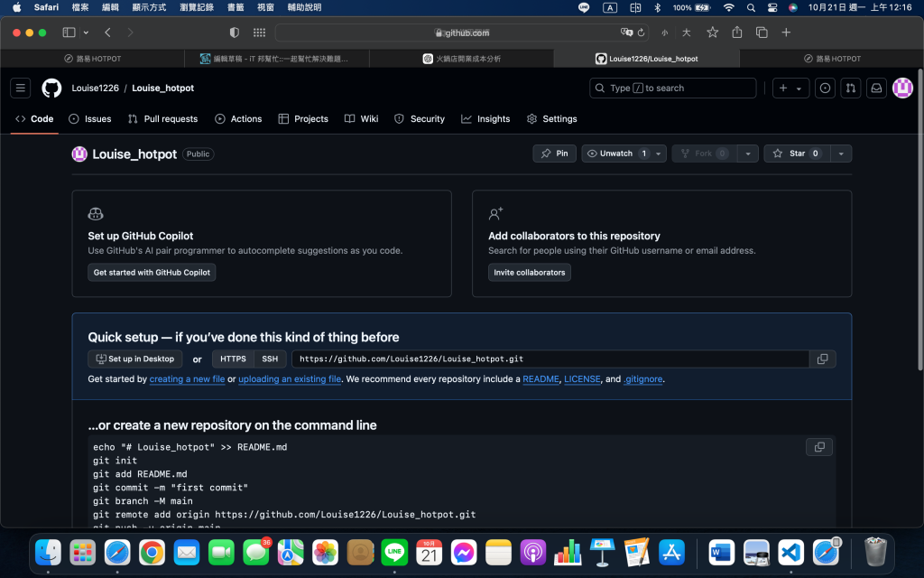Open the Projects tab

303,118
